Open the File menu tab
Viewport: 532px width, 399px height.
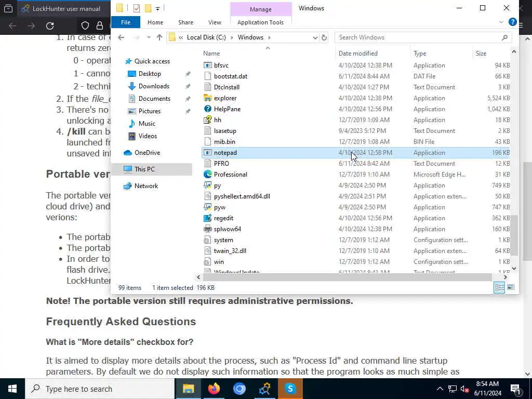tap(126, 22)
